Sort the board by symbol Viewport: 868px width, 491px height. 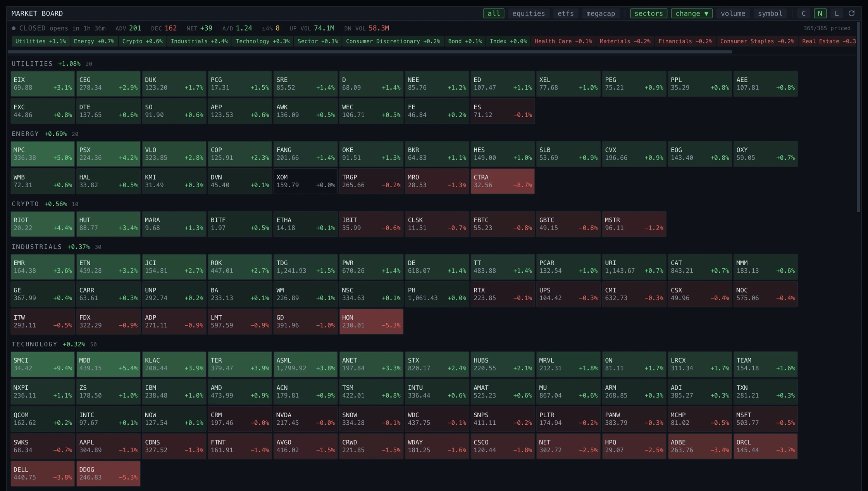(770, 14)
